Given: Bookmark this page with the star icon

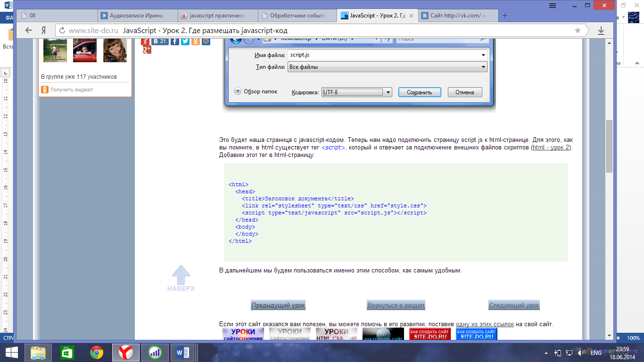Looking at the screenshot, I should [578, 30].
